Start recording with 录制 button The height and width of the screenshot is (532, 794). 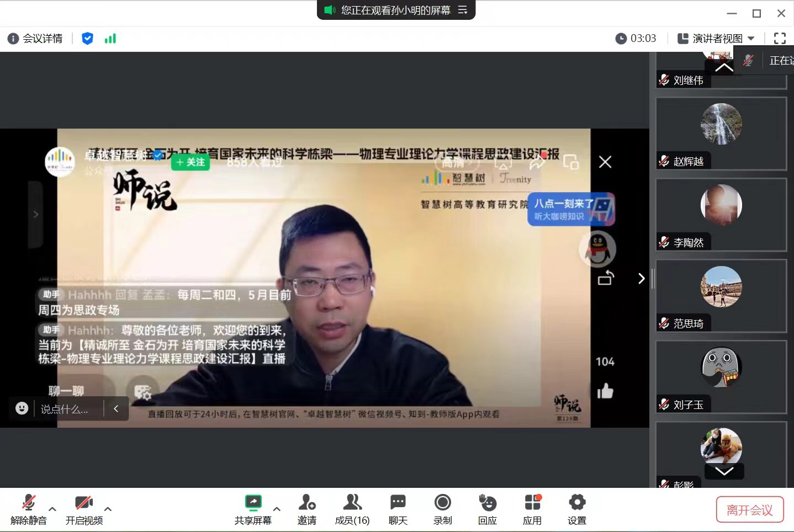click(442, 503)
